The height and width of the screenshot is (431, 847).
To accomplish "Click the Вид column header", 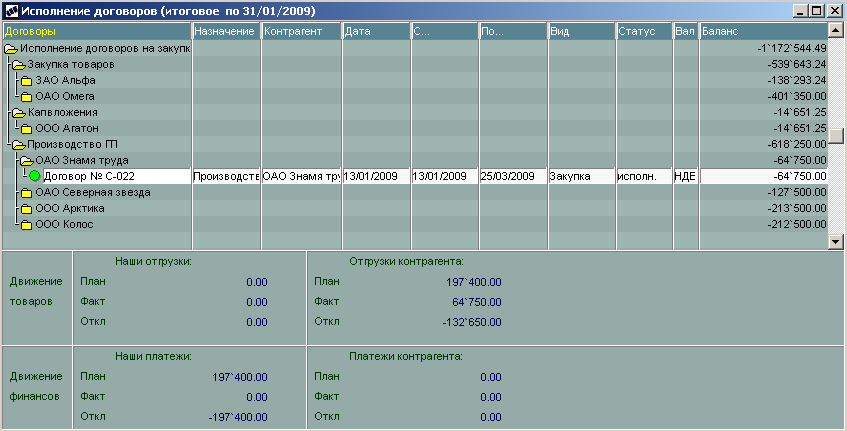I will [582, 31].
